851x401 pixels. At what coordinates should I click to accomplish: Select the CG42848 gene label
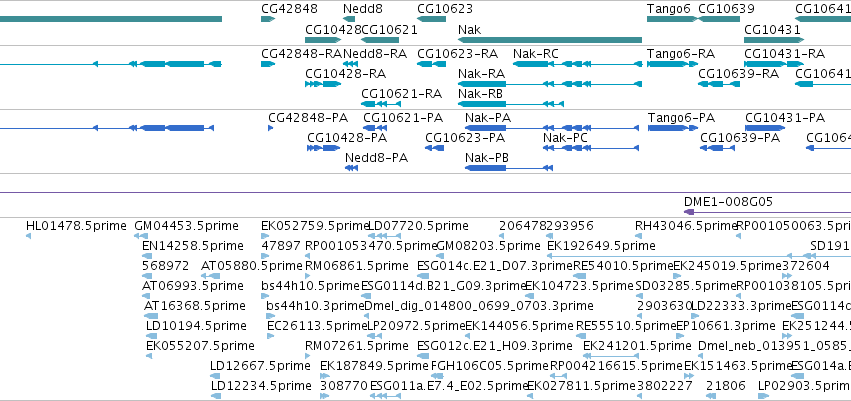coord(289,9)
